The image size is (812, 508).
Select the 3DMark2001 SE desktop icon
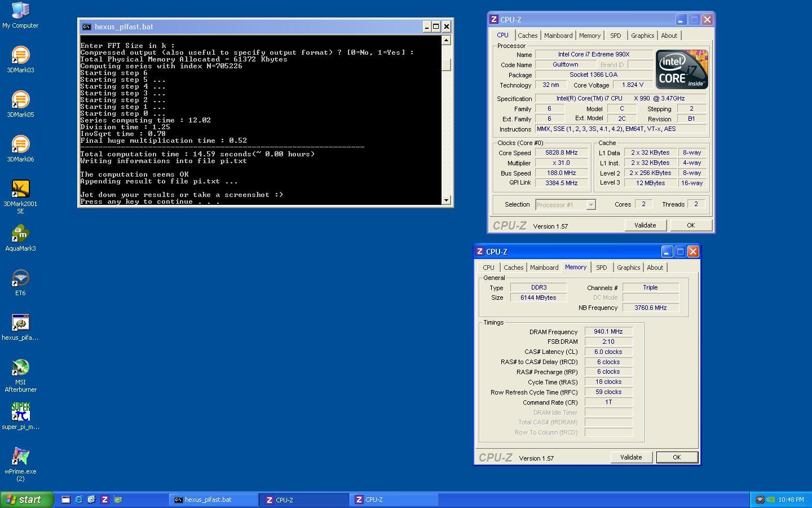pyautogui.click(x=20, y=197)
